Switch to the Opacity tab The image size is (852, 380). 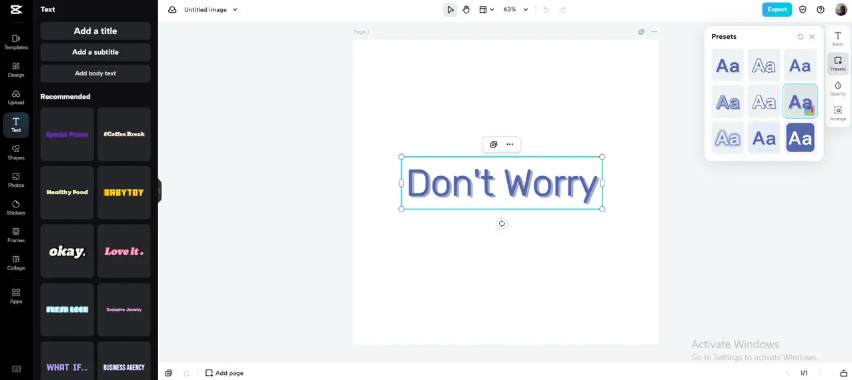[838, 89]
